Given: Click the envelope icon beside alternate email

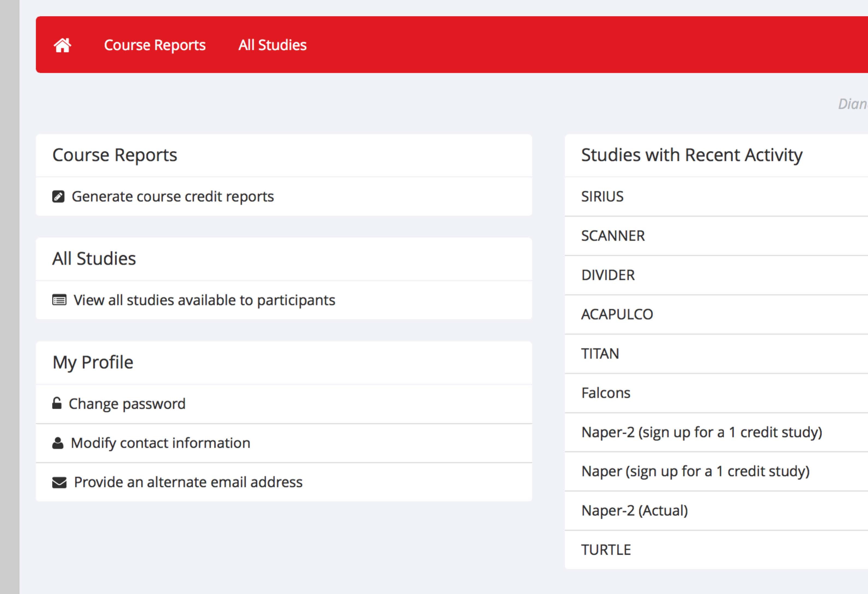Looking at the screenshot, I should pos(59,482).
